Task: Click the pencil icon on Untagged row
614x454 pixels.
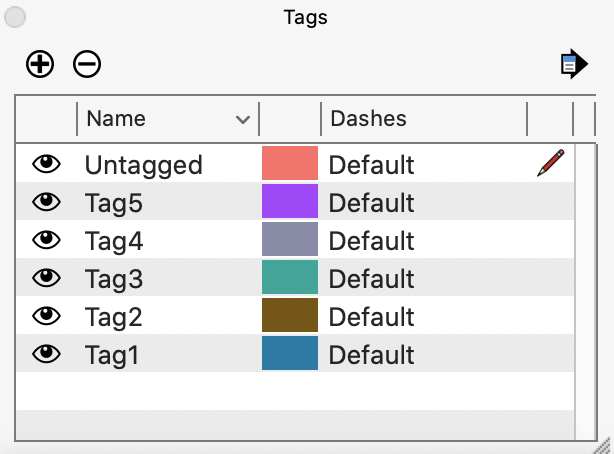Action: point(550,164)
